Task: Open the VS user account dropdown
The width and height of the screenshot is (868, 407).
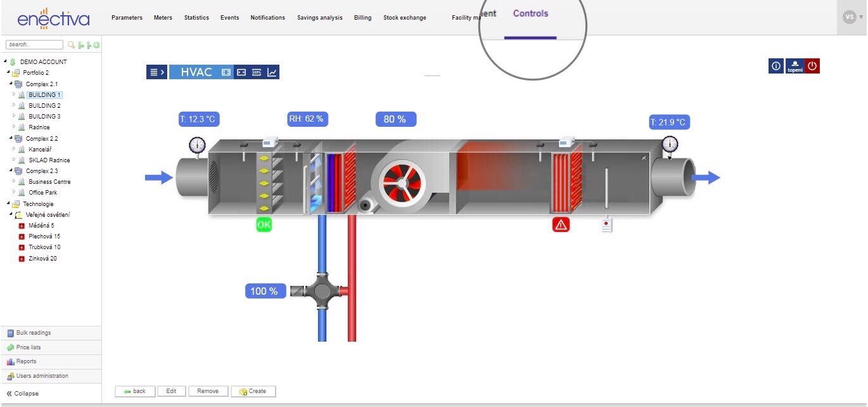Action: click(x=853, y=18)
